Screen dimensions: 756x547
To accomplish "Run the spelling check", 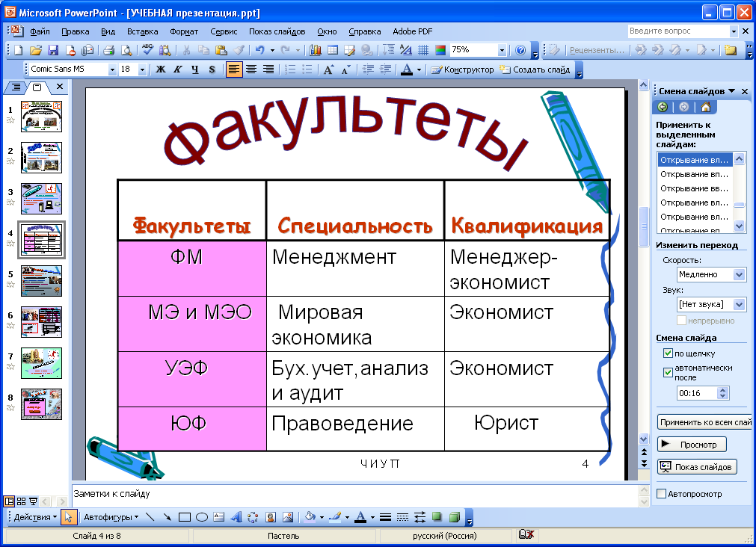I will coord(147,50).
